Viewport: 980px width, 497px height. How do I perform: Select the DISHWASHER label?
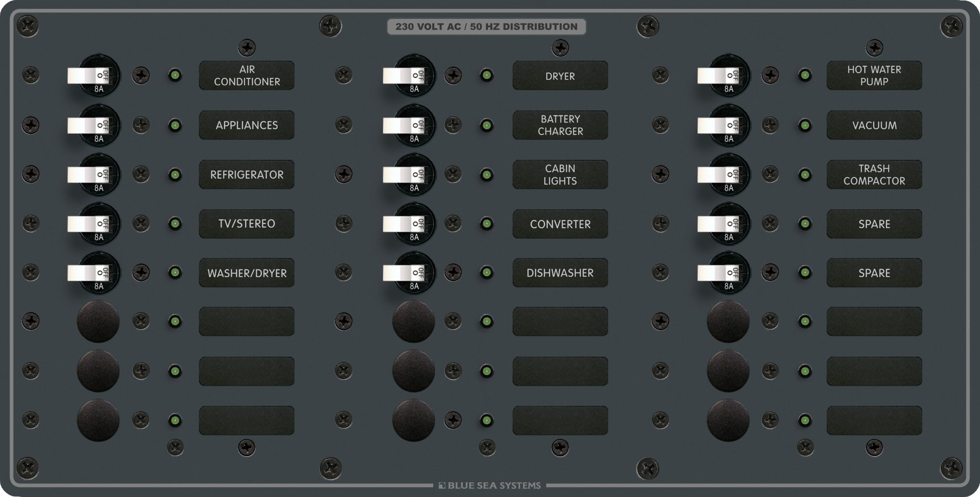click(560, 273)
